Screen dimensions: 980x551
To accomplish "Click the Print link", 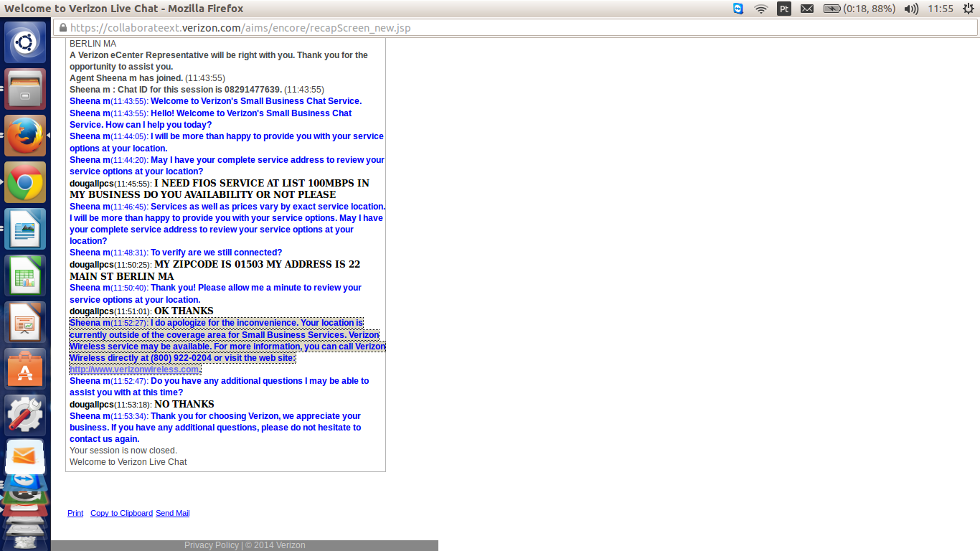I will [x=75, y=513].
